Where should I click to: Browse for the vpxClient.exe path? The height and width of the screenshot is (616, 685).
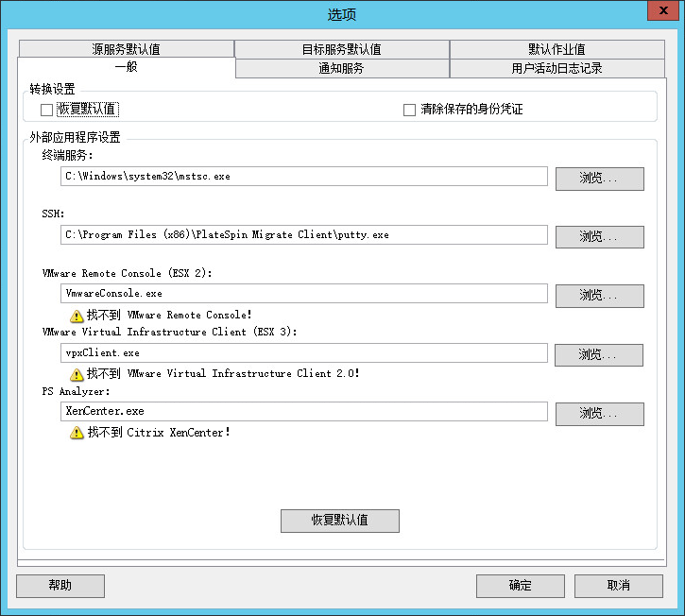click(x=599, y=355)
